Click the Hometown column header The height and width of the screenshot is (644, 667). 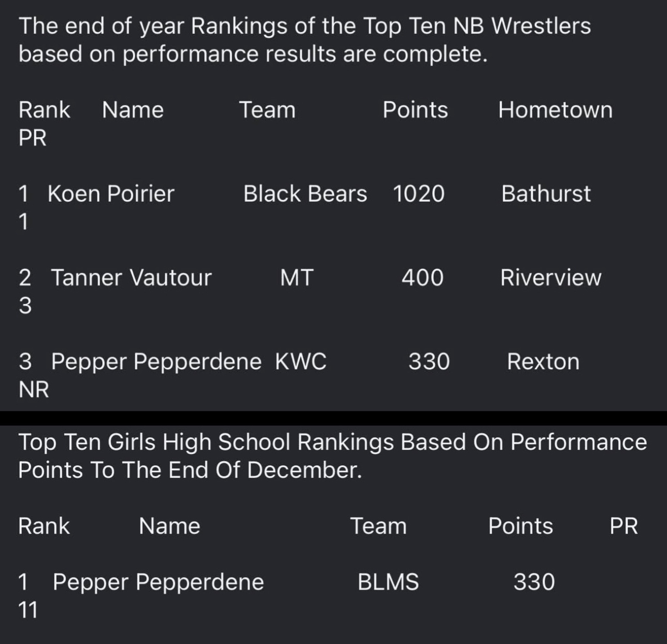click(x=556, y=110)
